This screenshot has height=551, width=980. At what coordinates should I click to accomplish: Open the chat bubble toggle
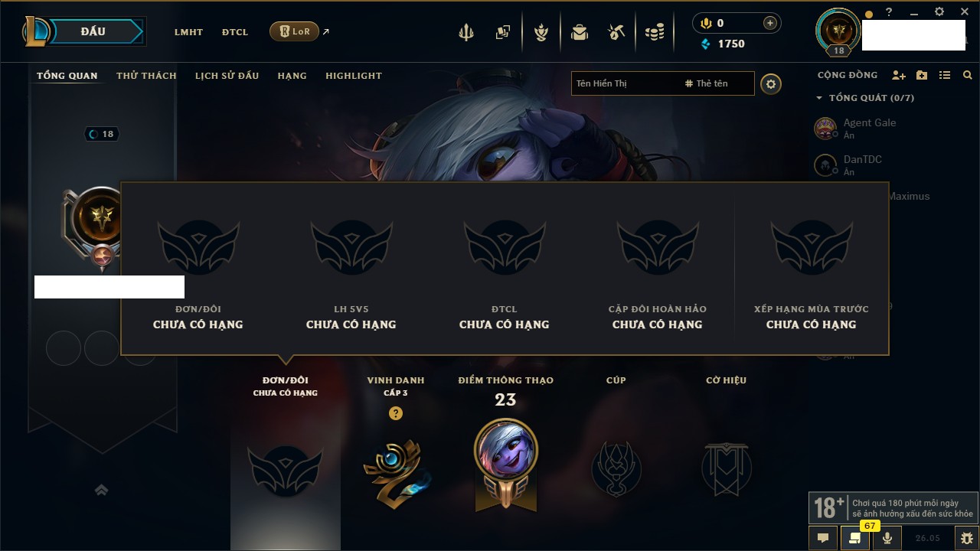click(823, 538)
